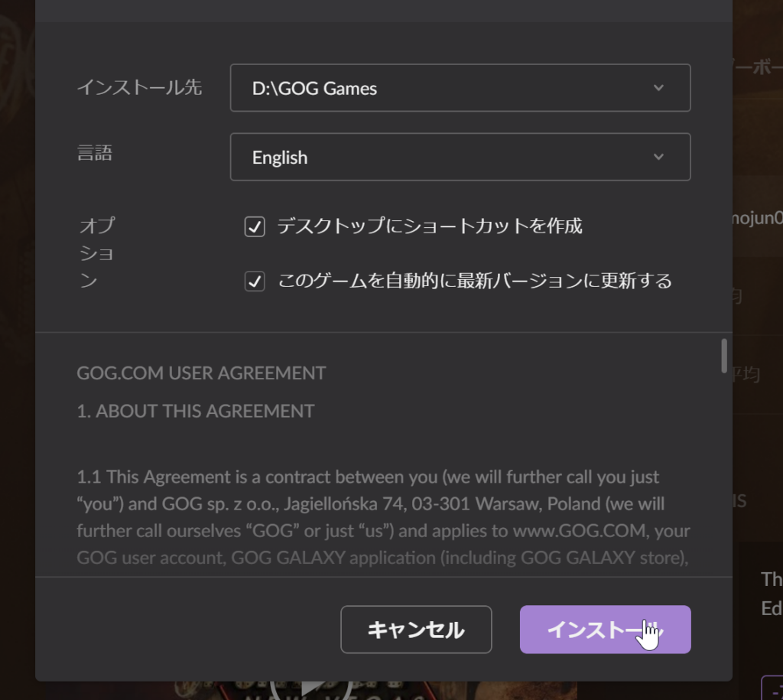Click the chevron arrow on the install location dropdown

(658, 88)
